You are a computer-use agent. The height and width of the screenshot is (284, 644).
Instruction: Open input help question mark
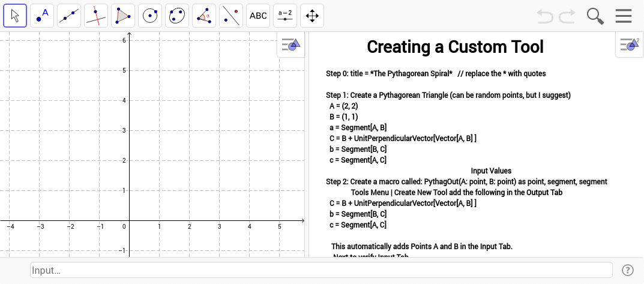coord(628,270)
